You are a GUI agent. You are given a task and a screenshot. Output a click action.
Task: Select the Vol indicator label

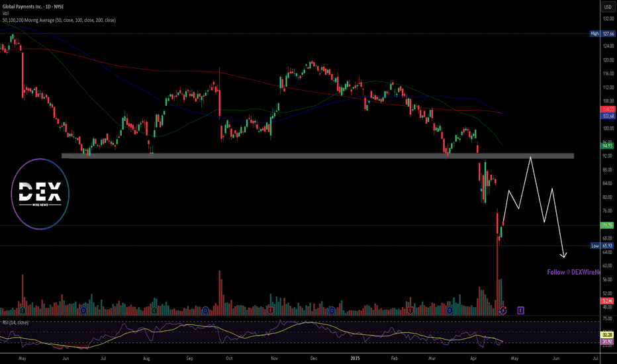coord(5,13)
